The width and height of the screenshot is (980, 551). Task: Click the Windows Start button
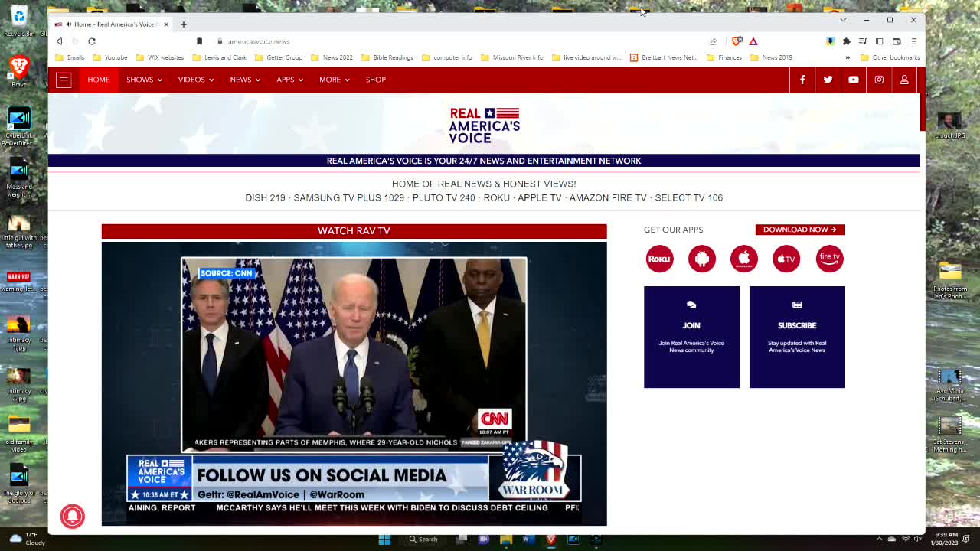[384, 539]
